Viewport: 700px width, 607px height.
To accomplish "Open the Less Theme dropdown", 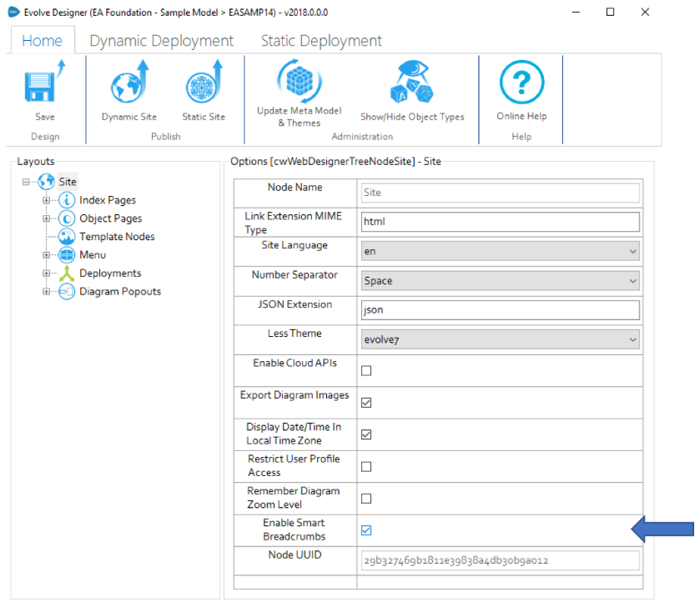I will pos(501,339).
